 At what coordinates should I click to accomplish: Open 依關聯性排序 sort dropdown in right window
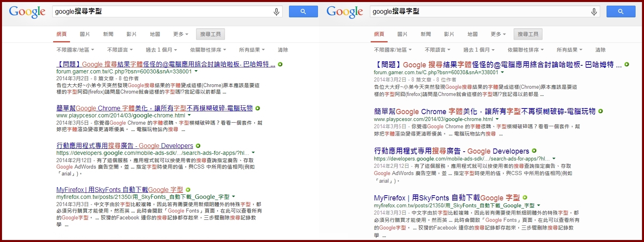point(526,50)
